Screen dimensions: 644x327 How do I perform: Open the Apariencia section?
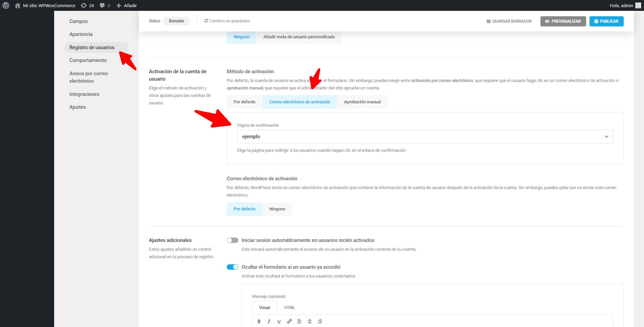pos(81,34)
